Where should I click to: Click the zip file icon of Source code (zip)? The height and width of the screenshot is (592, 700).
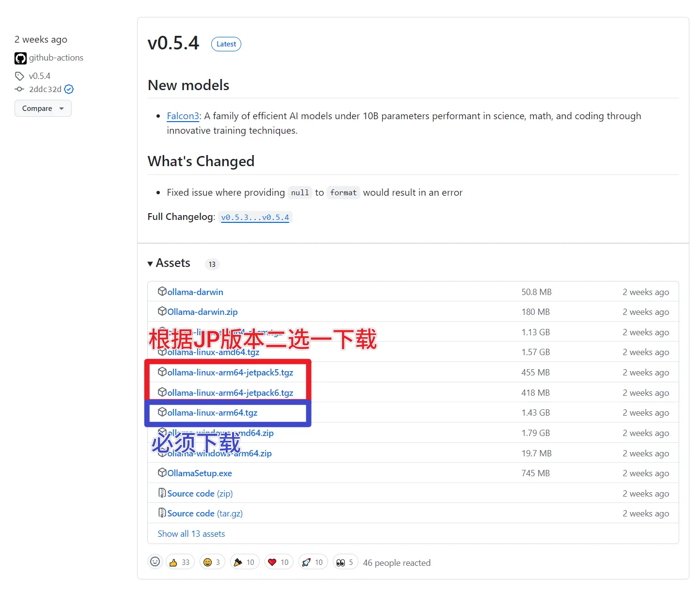[162, 493]
